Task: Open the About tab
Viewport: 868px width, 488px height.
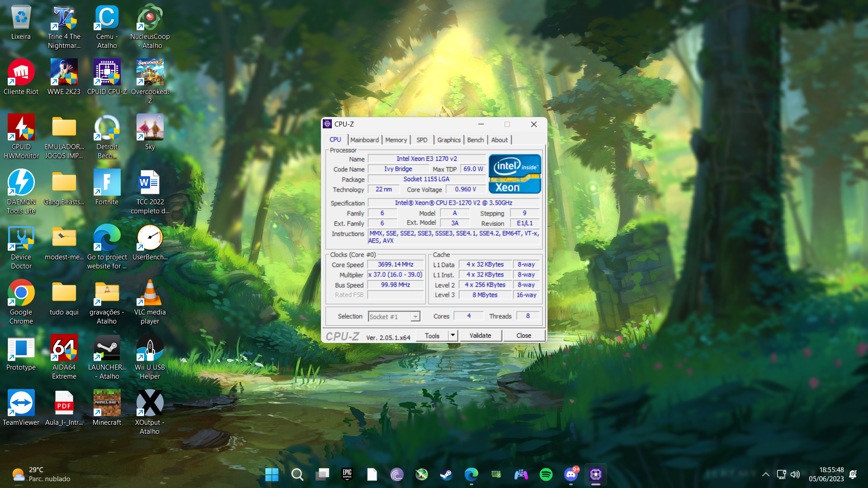Action: 500,140
